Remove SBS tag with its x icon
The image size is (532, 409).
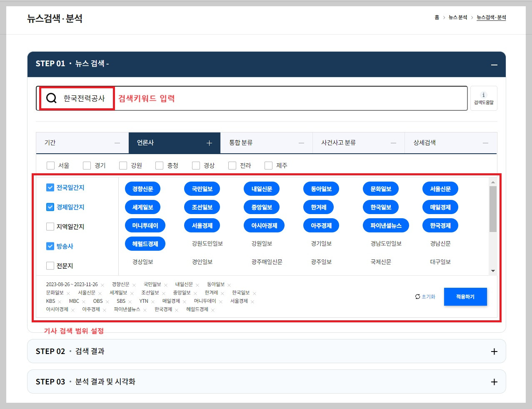click(x=130, y=302)
